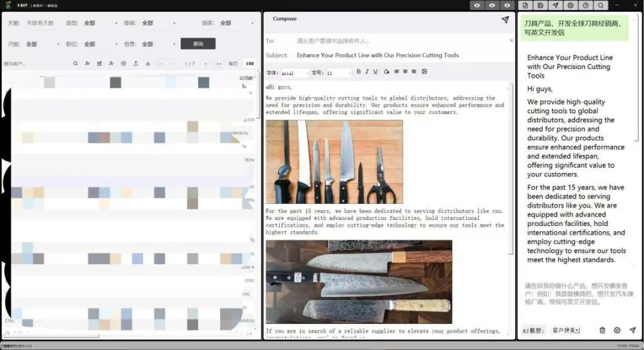This screenshot has height=350, width=644.
Task: Send the email from Compose header
Action: pos(505,19)
